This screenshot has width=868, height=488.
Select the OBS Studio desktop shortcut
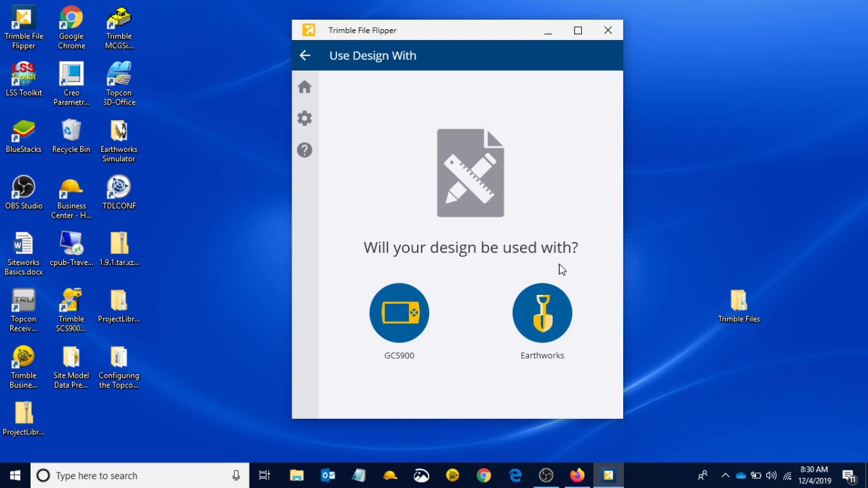(24, 192)
